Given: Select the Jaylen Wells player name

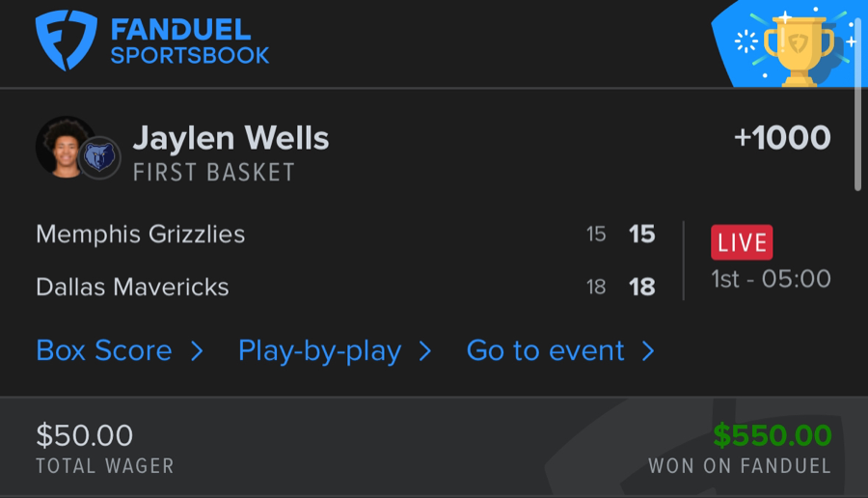Looking at the screenshot, I should 231,139.
